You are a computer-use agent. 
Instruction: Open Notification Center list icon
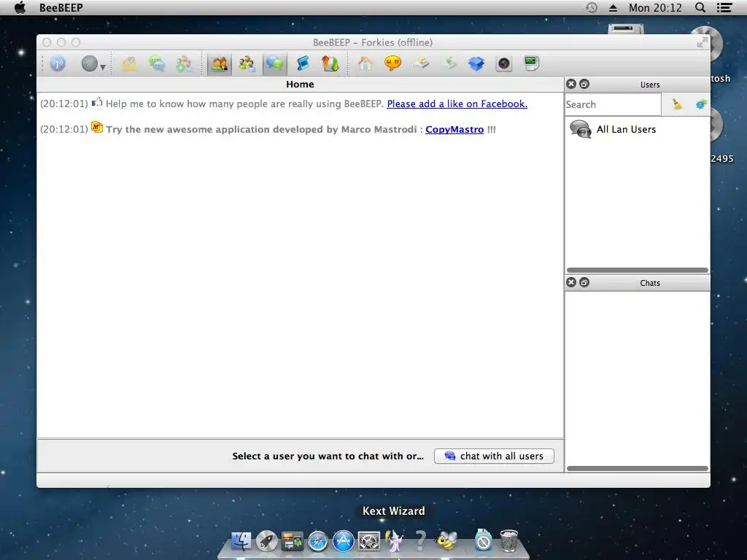click(724, 7)
